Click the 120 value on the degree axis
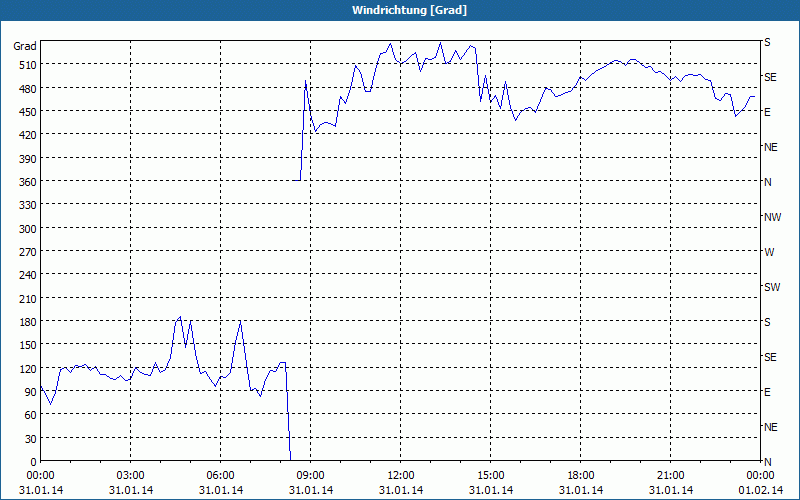The image size is (800, 500). [28, 369]
